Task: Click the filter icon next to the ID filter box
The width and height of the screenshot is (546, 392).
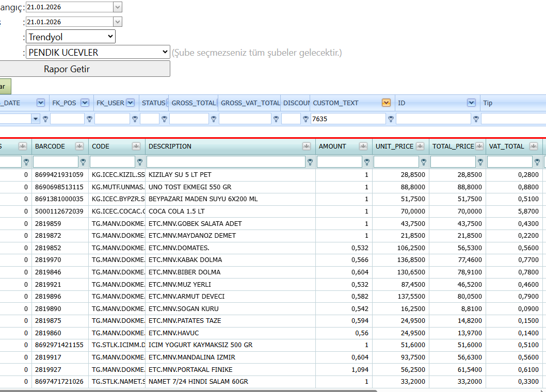Action: 476,119
